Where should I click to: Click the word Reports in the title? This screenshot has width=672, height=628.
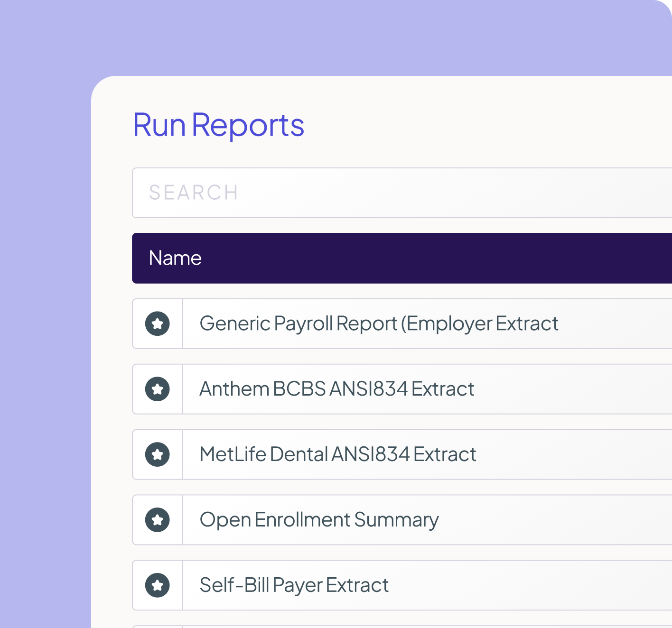[248, 125]
